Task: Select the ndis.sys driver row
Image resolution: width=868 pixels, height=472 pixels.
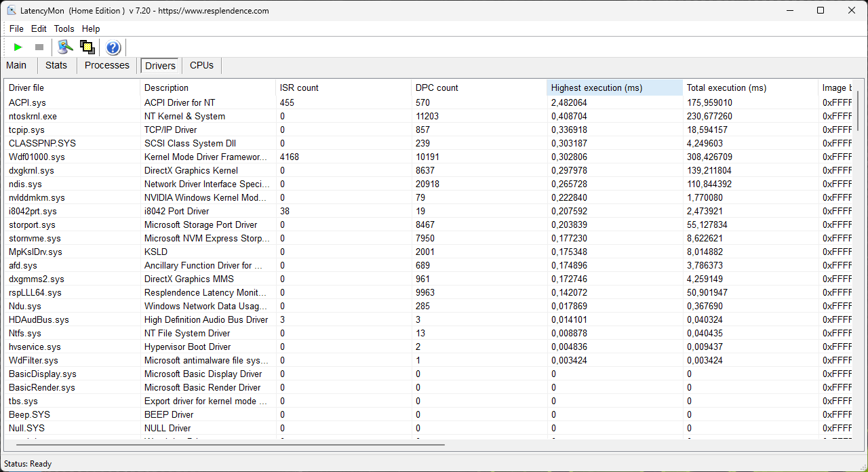Action: [x=429, y=184]
